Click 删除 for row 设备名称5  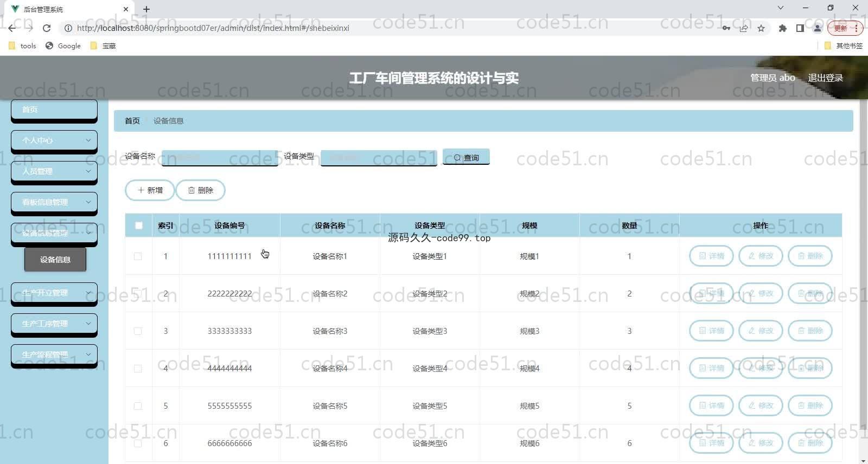click(810, 405)
